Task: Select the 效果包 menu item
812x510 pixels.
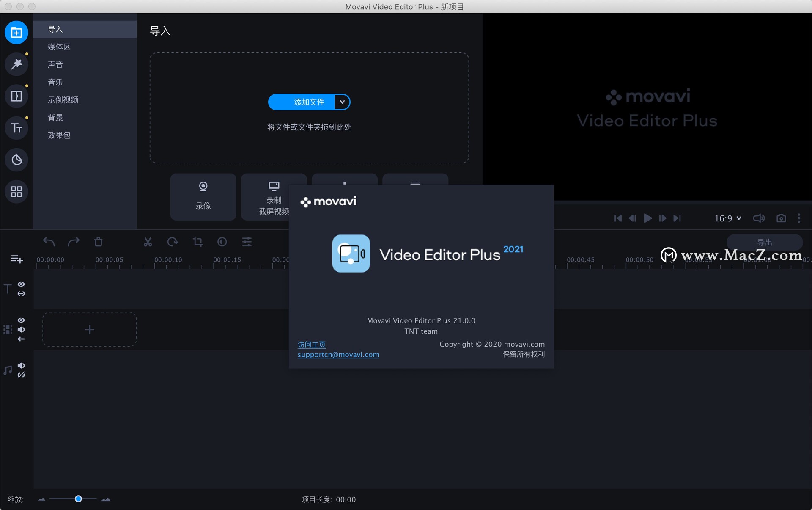Action: pos(85,135)
